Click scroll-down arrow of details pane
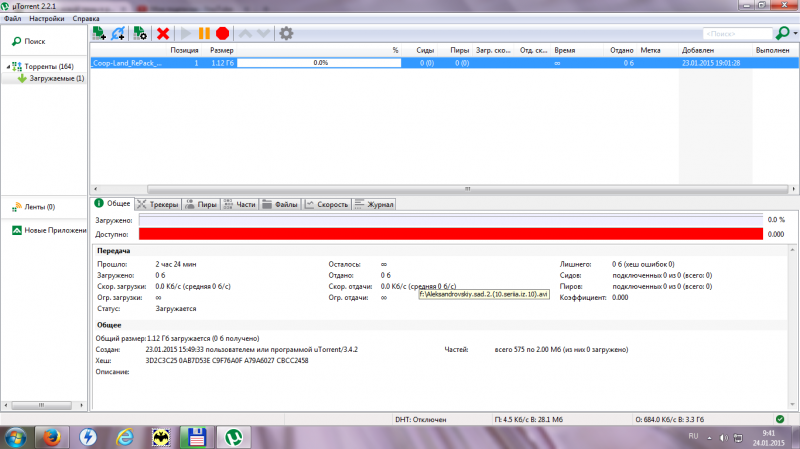The height and width of the screenshot is (449, 800). pos(792,405)
